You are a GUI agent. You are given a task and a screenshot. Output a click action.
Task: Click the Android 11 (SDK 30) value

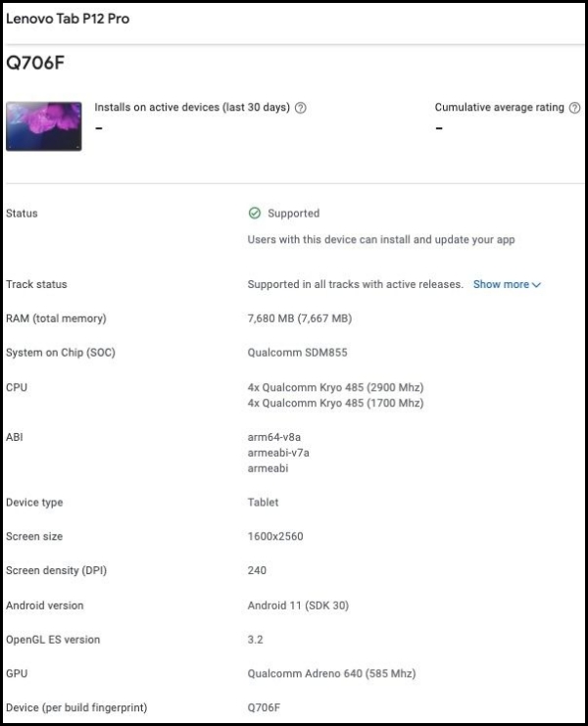(298, 605)
